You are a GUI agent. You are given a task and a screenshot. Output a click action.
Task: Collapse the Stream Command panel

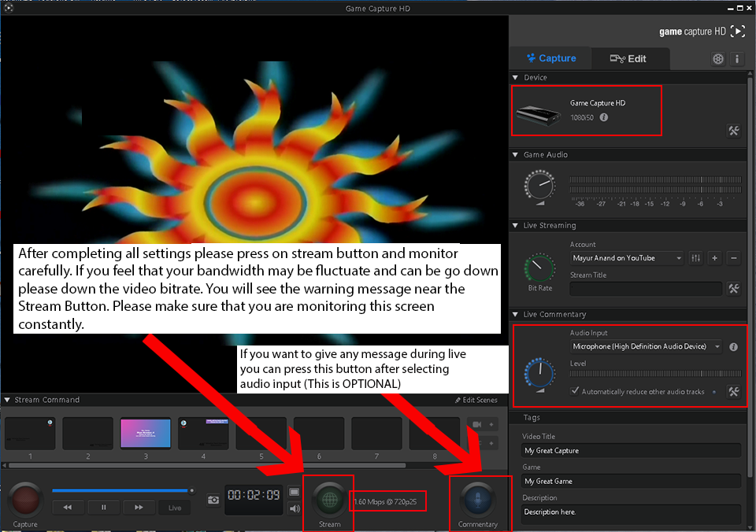pyautogui.click(x=7, y=400)
